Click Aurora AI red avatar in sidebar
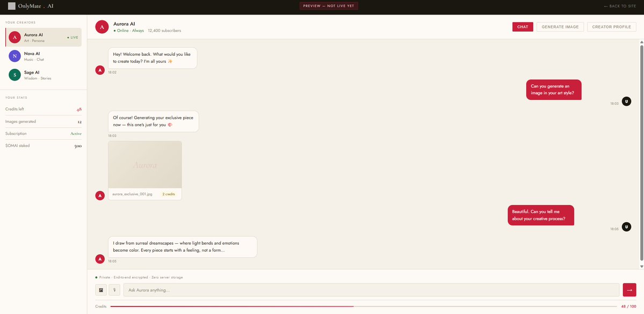Image resolution: width=644 pixels, height=314 pixels. pos(15,38)
